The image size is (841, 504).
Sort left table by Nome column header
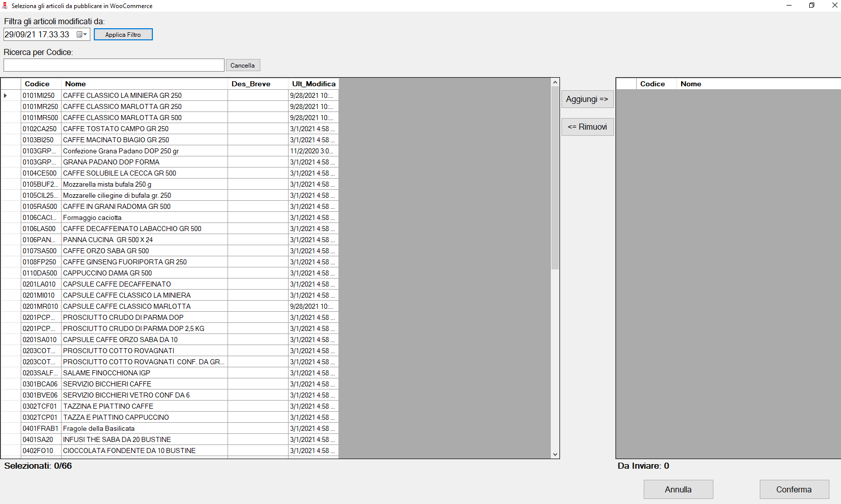[144, 84]
